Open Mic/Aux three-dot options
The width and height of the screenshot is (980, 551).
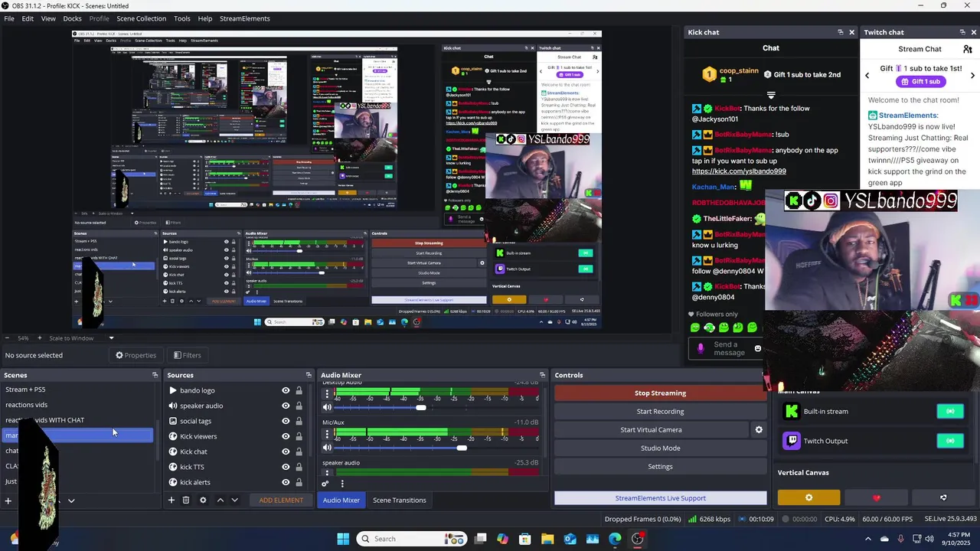tap(328, 434)
